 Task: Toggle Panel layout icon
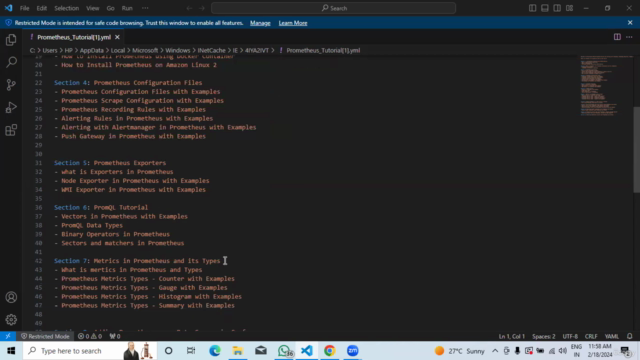point(544,8)
